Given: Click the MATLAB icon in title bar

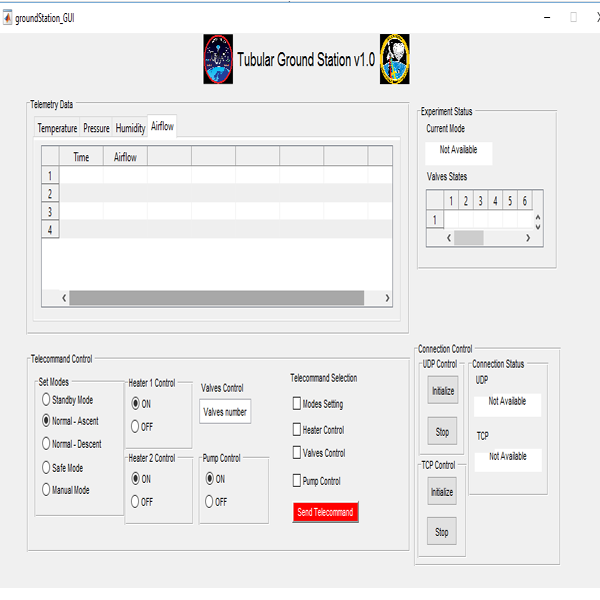Looking at the screenshot, I should 8,18.
